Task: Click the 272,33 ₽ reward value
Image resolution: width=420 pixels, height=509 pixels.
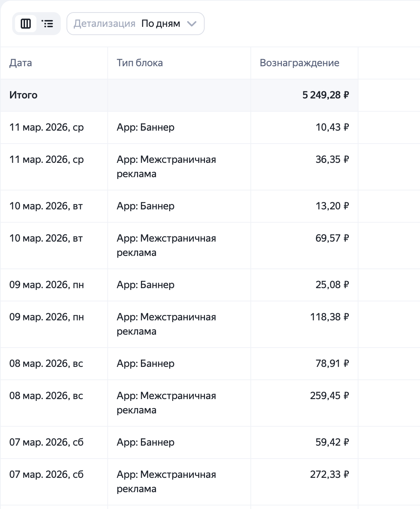Action: (x=329, y=475)
